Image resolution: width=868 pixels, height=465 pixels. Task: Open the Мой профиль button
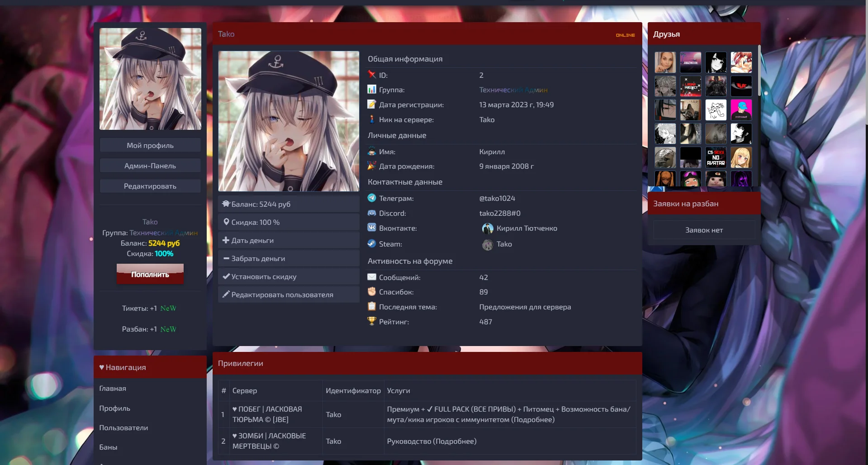[150, 145]
